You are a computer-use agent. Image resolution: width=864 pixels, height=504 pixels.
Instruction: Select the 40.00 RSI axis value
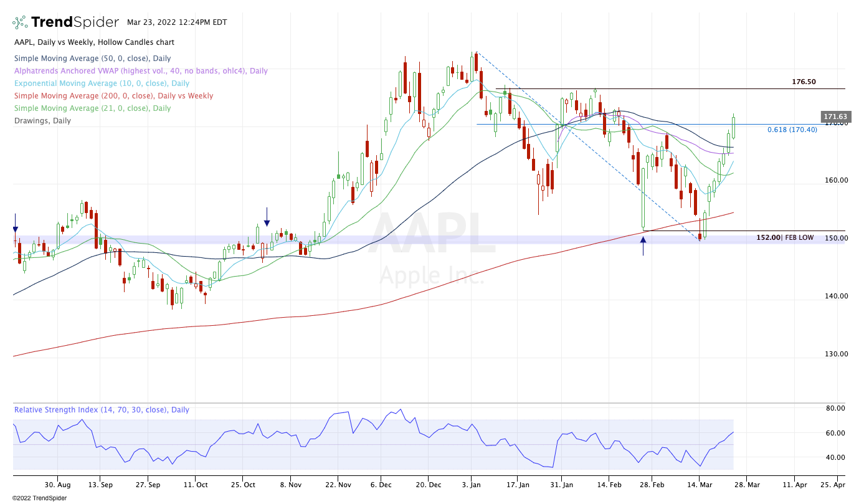coord(835,457)
